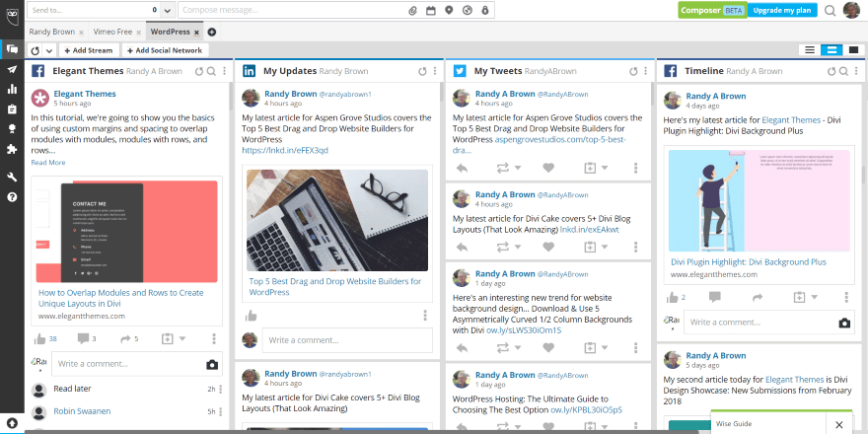Refresh the My Updates LinkedIn stream
868x434 pixels.
point(422,71)
